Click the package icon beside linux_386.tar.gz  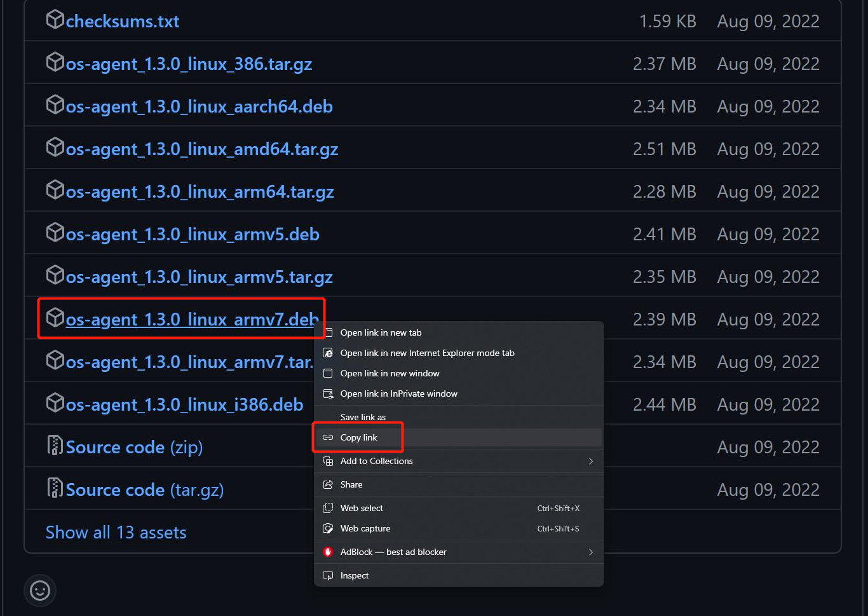point(55,62)
